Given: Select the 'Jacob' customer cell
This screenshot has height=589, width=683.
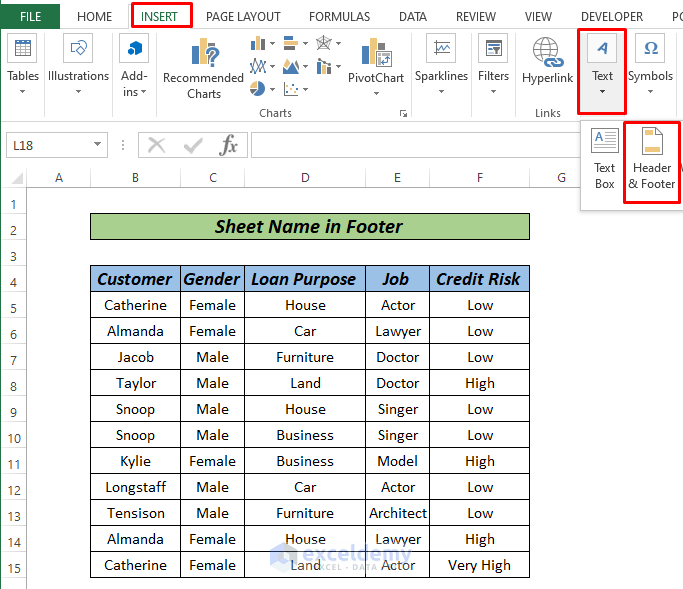Looking at the screenshot, I should coord(135,357).
